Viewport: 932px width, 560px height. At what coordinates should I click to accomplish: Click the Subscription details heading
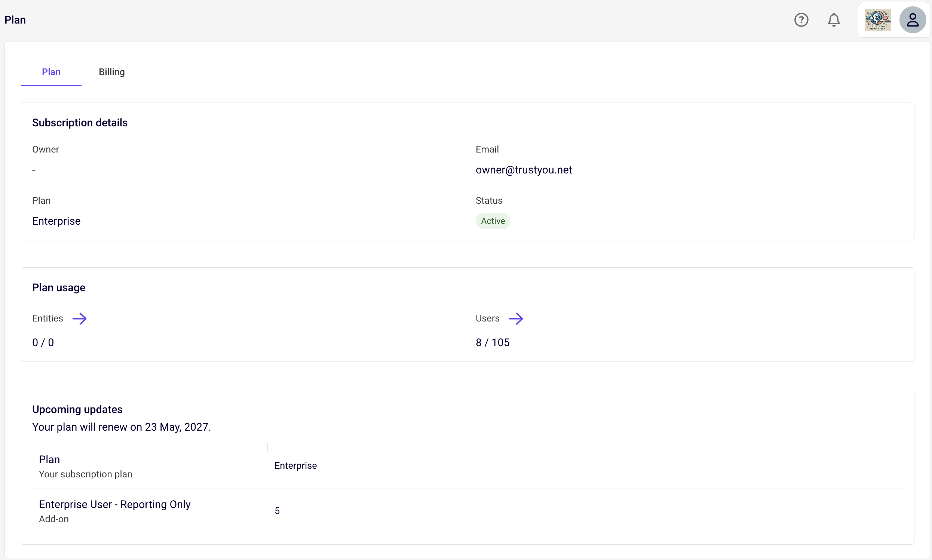[x=80, y=123]
